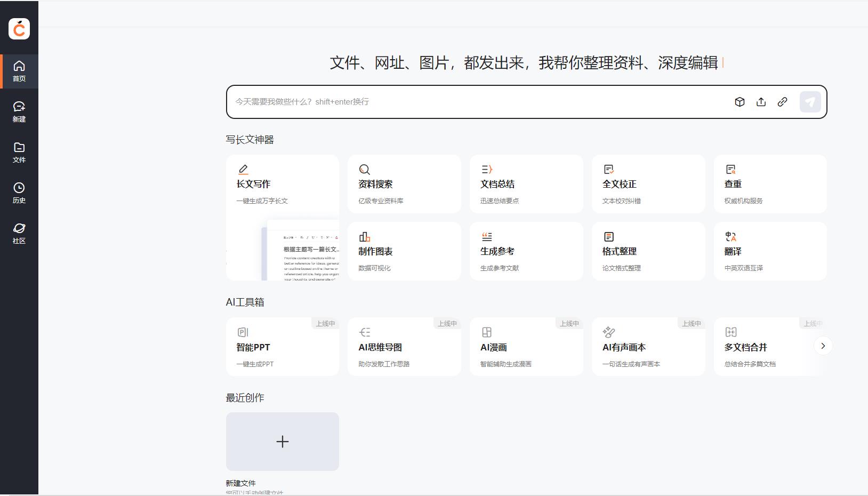Open the 文件 files tab
868x496 pixels.
[x=19, y=153]
